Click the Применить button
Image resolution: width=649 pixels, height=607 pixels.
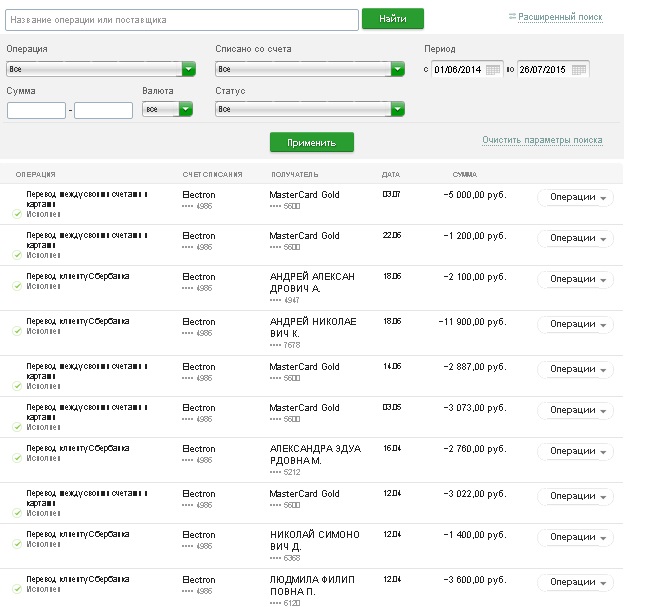click(x=311, y=143)
